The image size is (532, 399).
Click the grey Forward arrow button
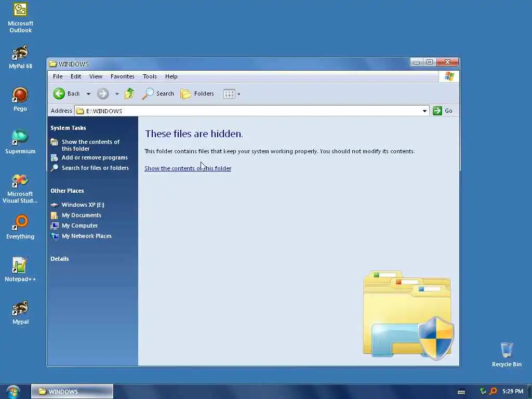tap(103, 94)
